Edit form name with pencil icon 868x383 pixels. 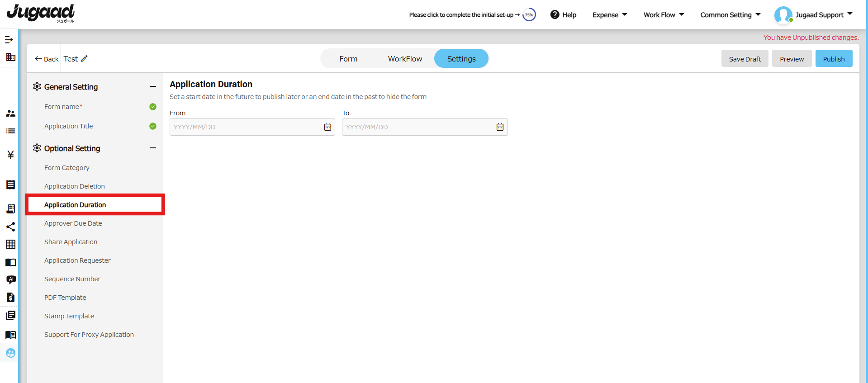84,59
